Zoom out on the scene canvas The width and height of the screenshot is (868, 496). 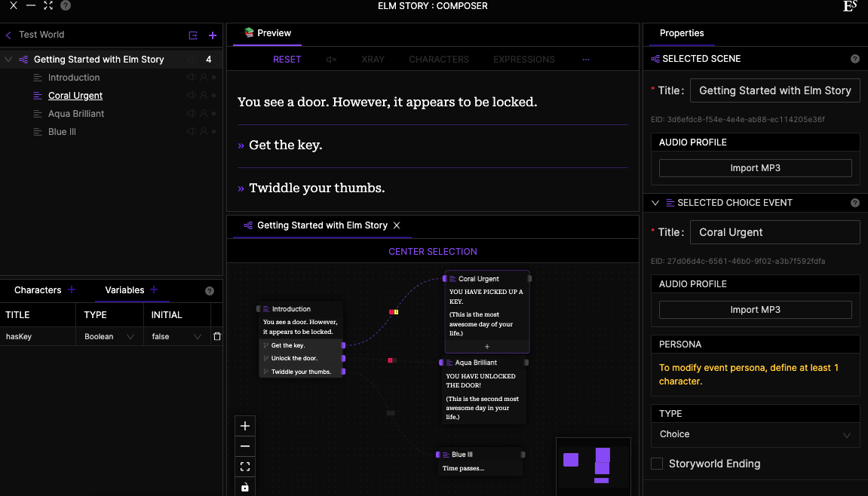click(x=245, y=446)
